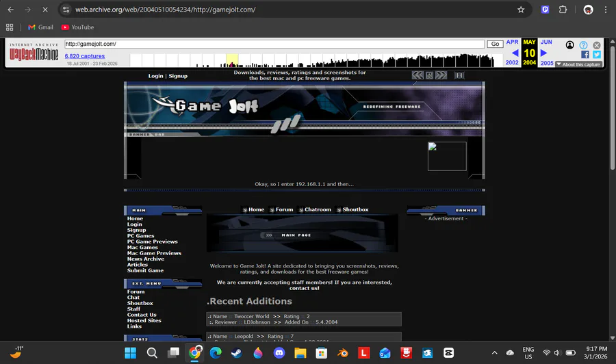Click the Wayback Machine URL input field
This screenshot has height=364, width=616.
(x=274, y=44)
